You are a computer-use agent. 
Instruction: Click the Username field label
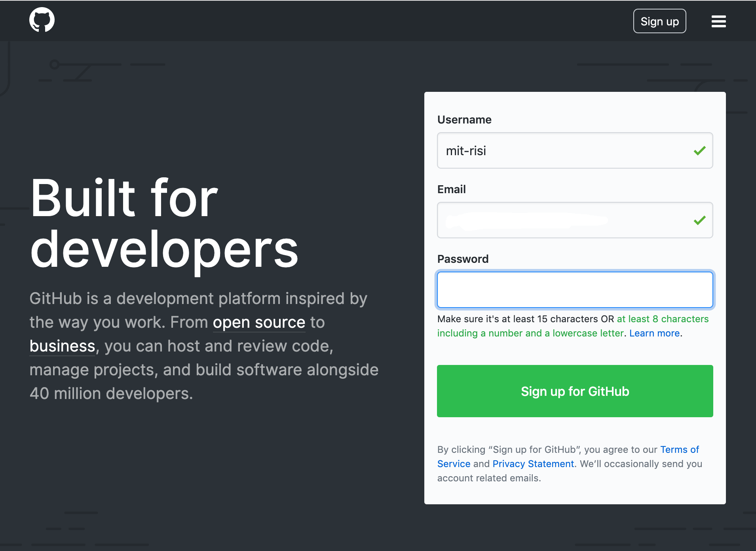click(x=464, y=120)
